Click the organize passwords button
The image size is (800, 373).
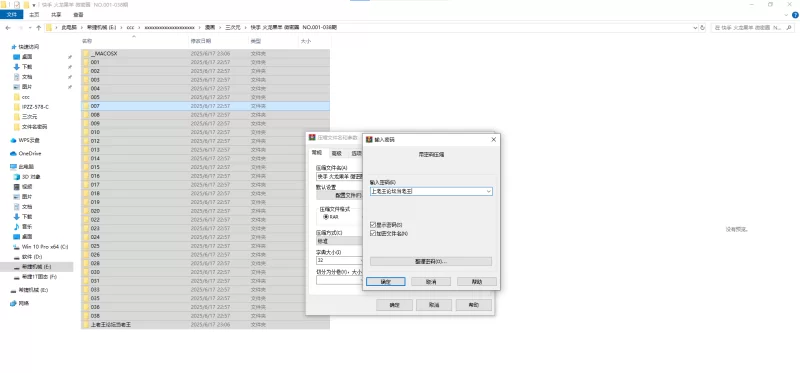pos(431,261)
